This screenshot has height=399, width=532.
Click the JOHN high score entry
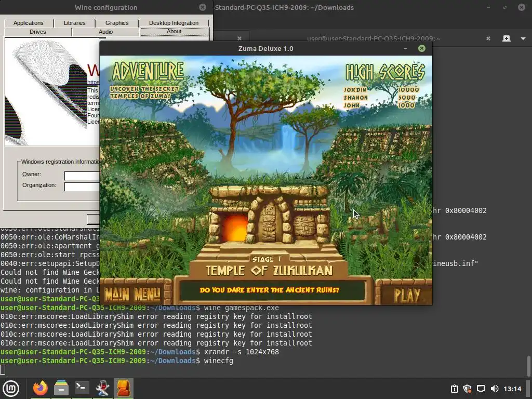(x=379, y=105)
